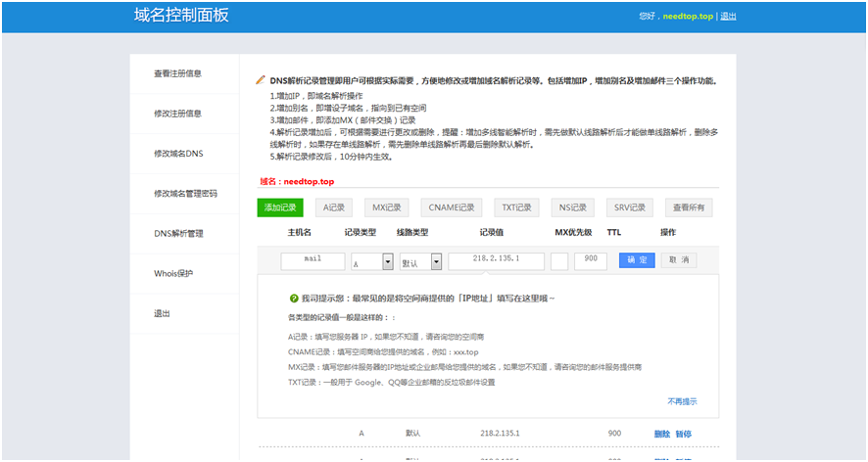This screenshot has height=462, width=868.
Task: Cancel with the 取消 button
Action: (679, 260)
